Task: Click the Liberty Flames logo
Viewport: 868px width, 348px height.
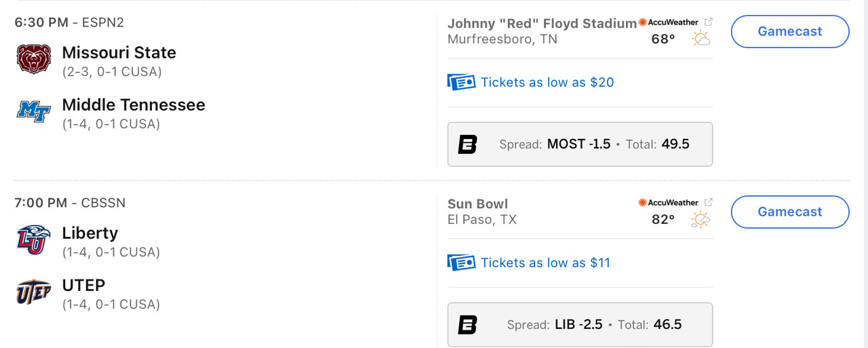Action: click(x=34, y=240)
